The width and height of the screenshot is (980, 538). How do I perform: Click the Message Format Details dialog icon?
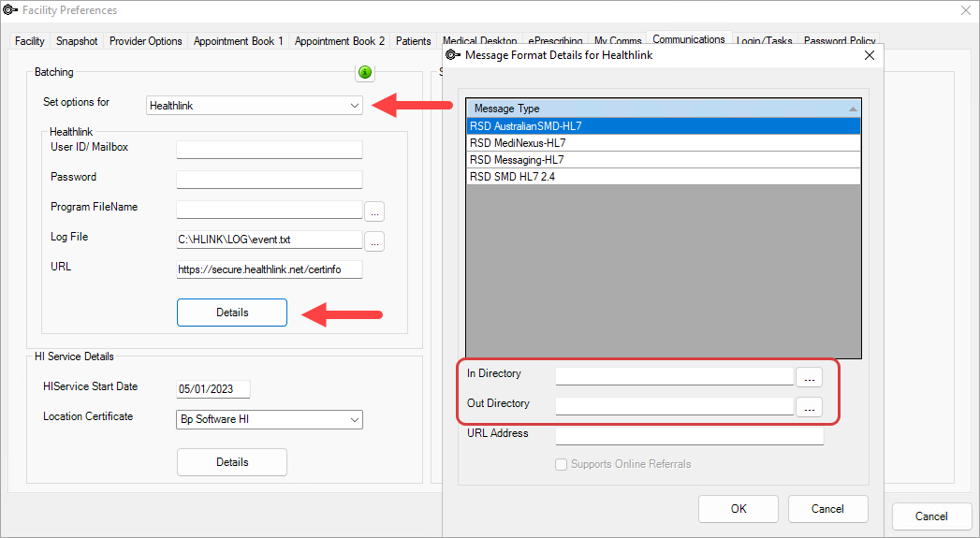[454, 55]
